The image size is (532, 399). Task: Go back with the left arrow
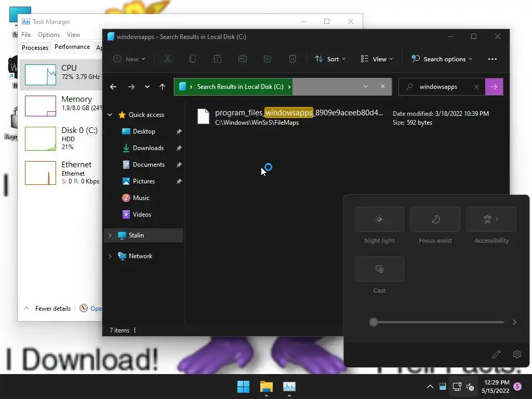pos(113,87)
